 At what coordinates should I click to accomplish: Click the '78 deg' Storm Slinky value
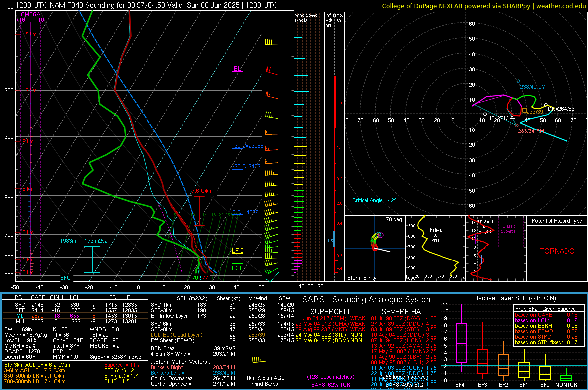tap(394, 219)
